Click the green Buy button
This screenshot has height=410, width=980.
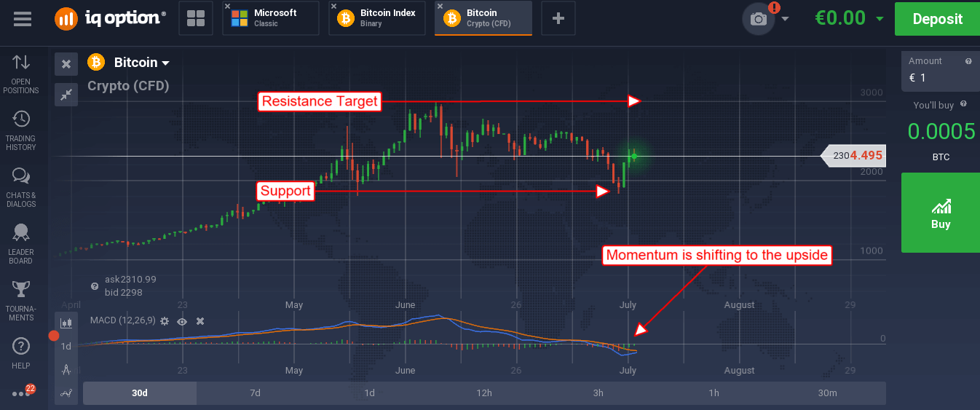pyautogui.click(x=941, y=213)
